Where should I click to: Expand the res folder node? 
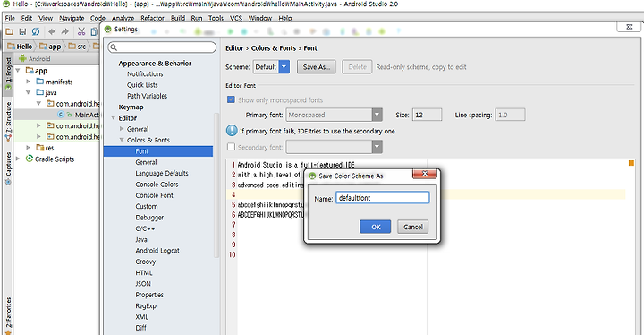point(29,147)
